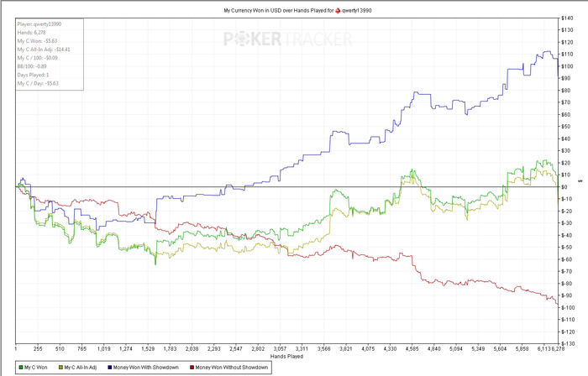Click the My C / 100: -$0.09 stat
Viewport: 588px width, 376px height.
coord(38,58)
